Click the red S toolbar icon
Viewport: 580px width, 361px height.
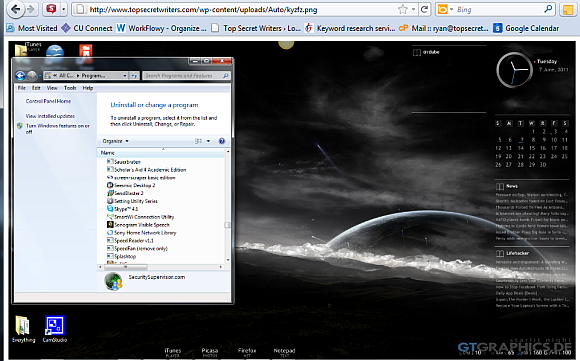[x=51, y=9]
